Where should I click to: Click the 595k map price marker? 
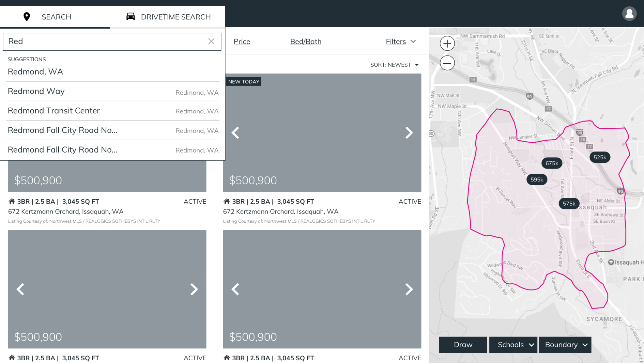coord(537,179)
